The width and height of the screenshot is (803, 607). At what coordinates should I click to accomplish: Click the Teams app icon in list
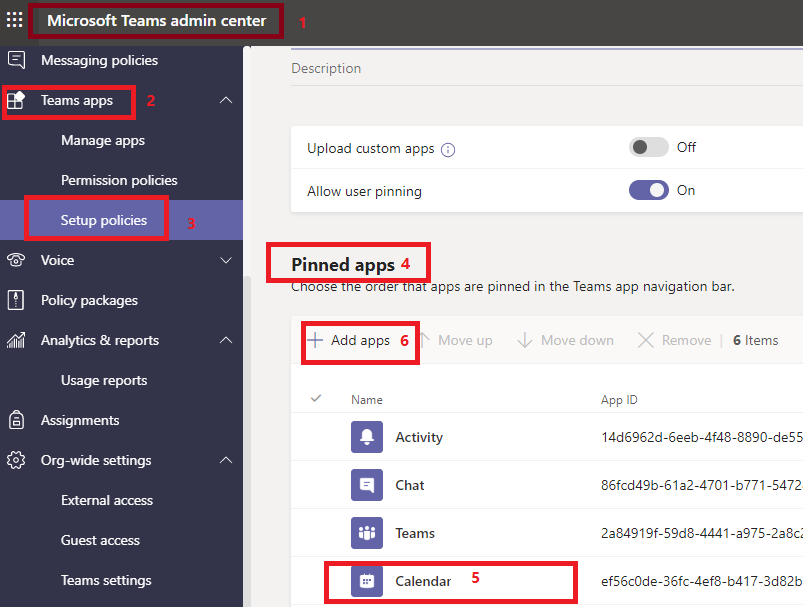(x=367, y=533)
